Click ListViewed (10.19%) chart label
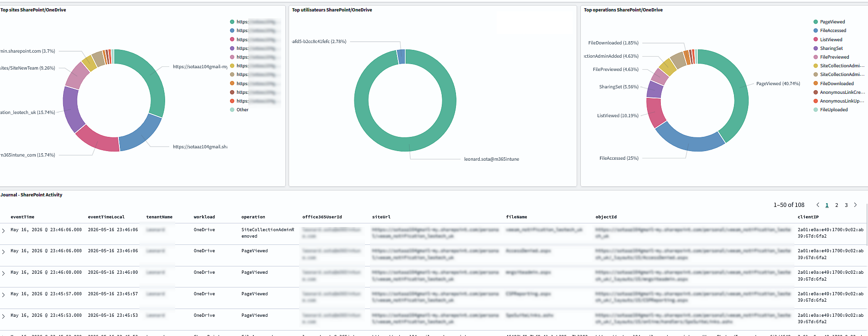 click(617, 116)
